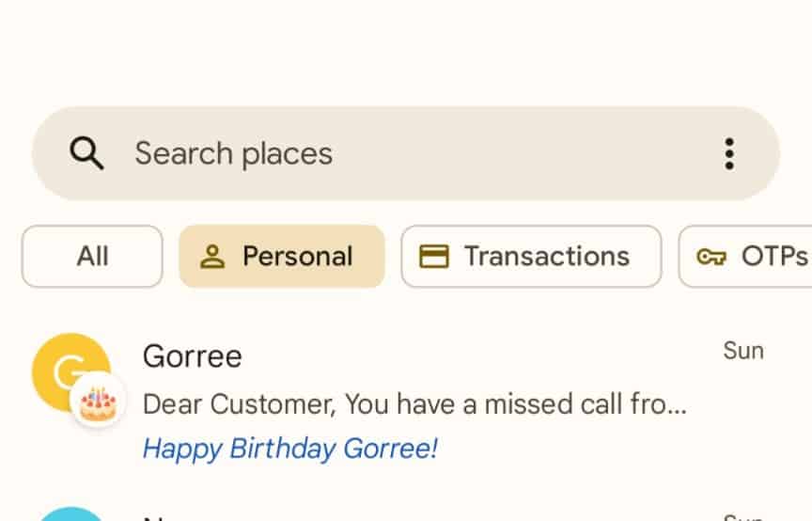Open the missed call message preview
Viewport: 812px width, 521px height.
point(414,404)
